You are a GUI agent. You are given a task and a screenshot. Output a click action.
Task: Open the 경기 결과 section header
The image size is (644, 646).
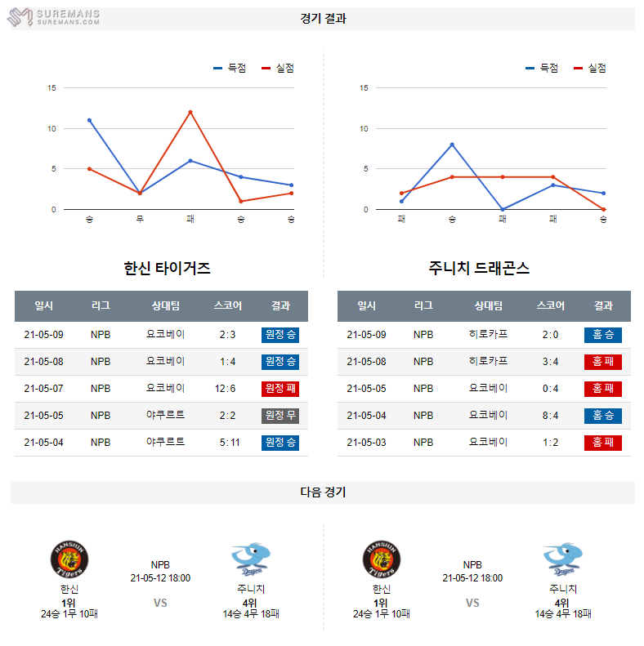323,18
